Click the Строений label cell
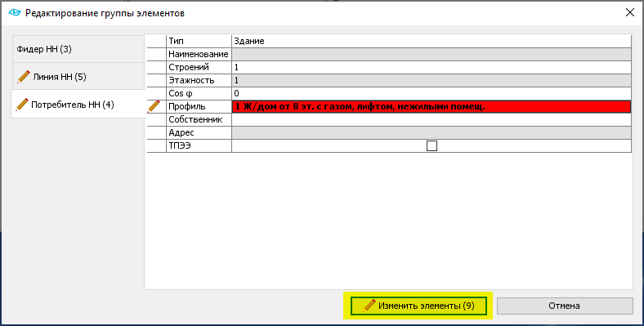Image resolution: width=644 pixels, height=326 pixels. [x=199, y=67]
